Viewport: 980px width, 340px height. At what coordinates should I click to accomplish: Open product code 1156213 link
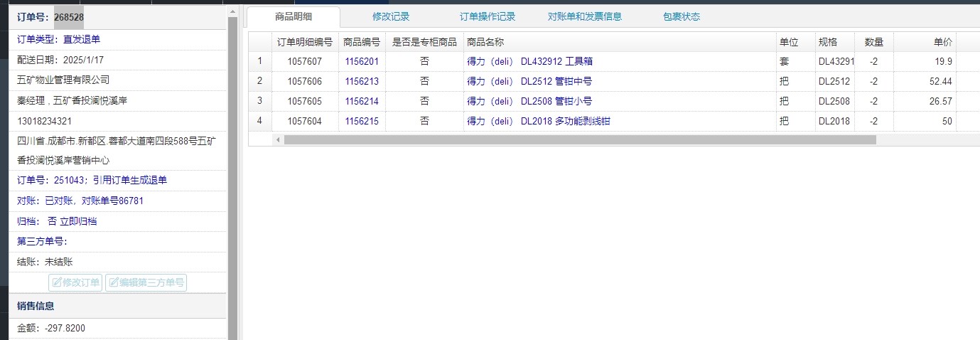coord(362,82)
